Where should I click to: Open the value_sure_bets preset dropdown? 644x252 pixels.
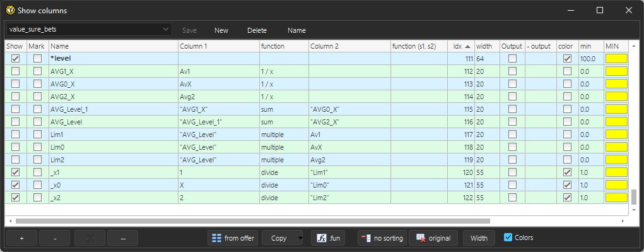(x=89, y=30)
